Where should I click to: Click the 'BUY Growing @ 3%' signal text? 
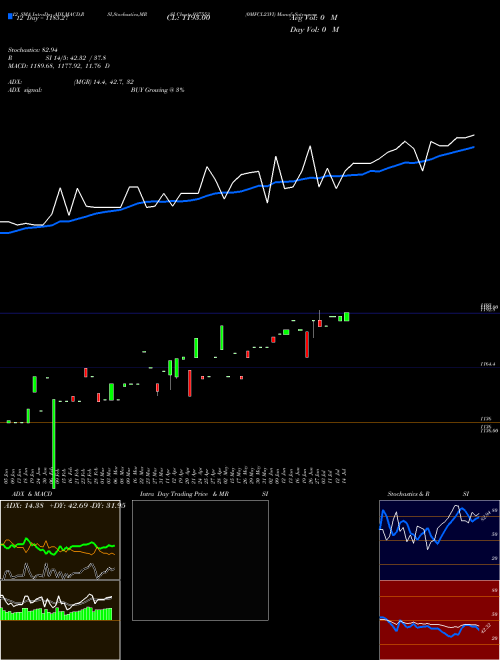[157, 90]
